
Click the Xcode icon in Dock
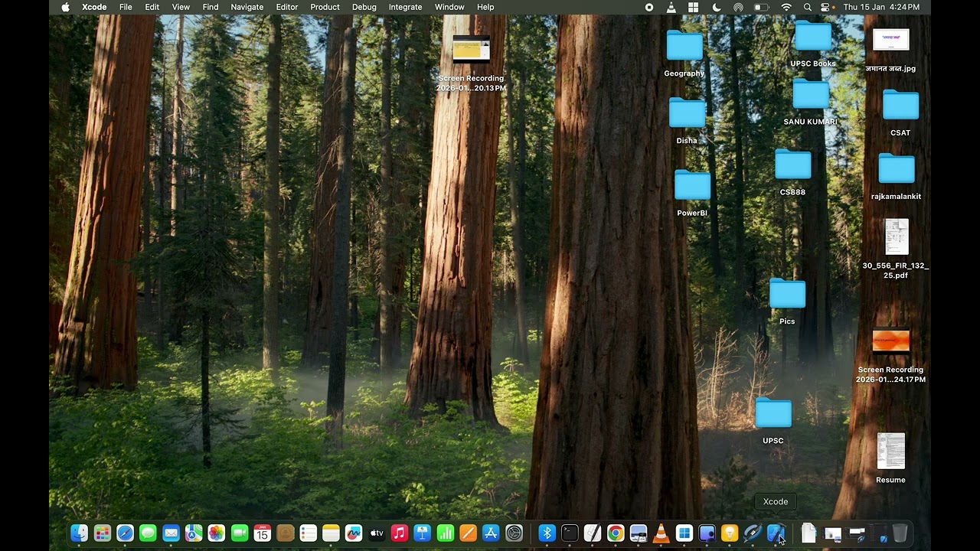pos(776,533)
